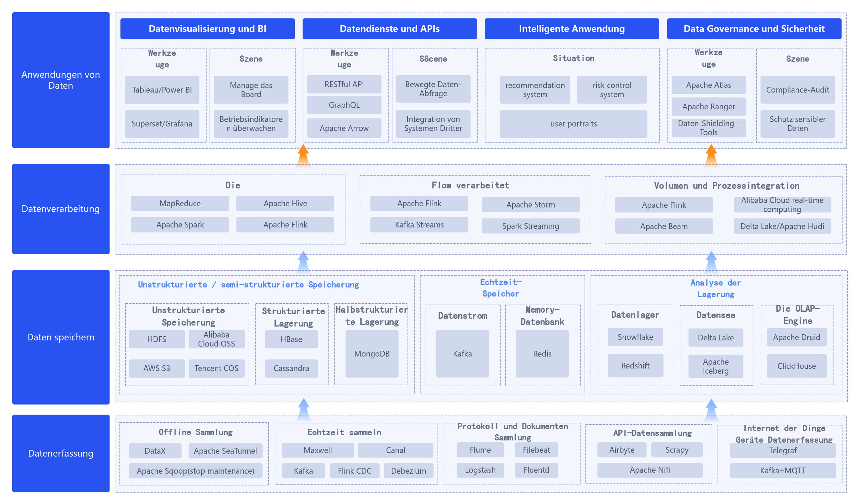Click the RESTful API box
The width and height of the screenshot is (859, 504).
pyautogui.click(x=344, y=85)
